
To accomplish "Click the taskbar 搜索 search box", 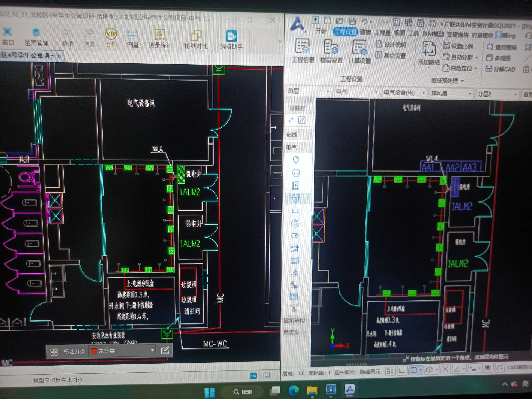I will coord(242,392).
